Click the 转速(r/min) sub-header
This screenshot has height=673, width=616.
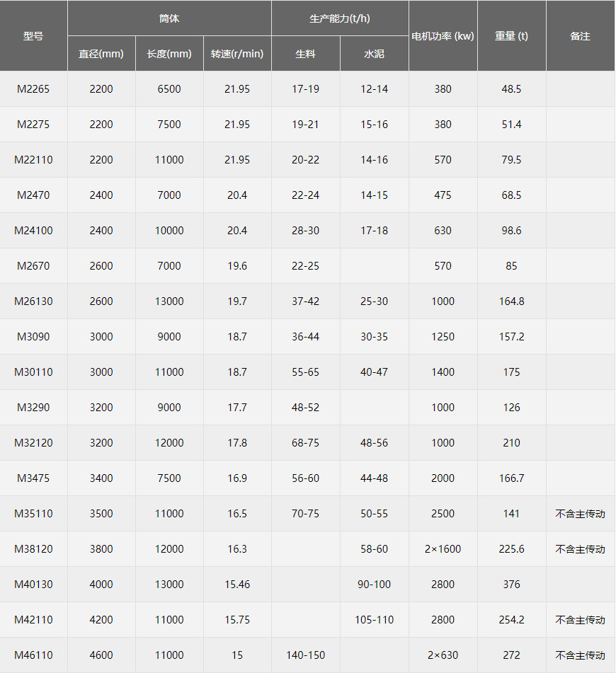(237, 54)
